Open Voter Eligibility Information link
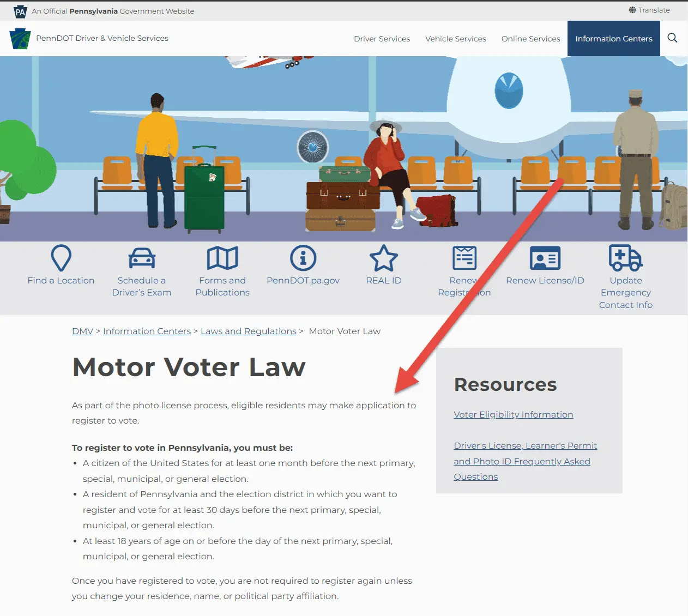Viewport: 688px width, 616px height. click(x=514, y=414)
